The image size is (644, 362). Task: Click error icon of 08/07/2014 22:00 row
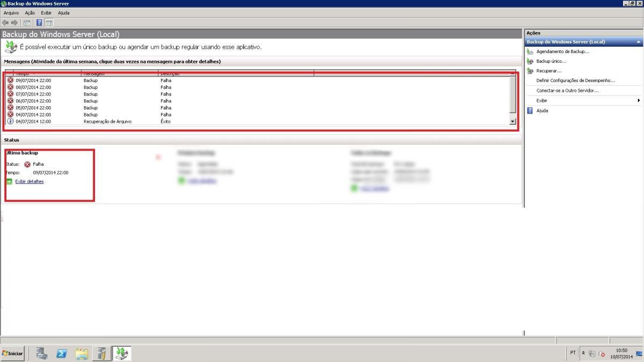10,87
